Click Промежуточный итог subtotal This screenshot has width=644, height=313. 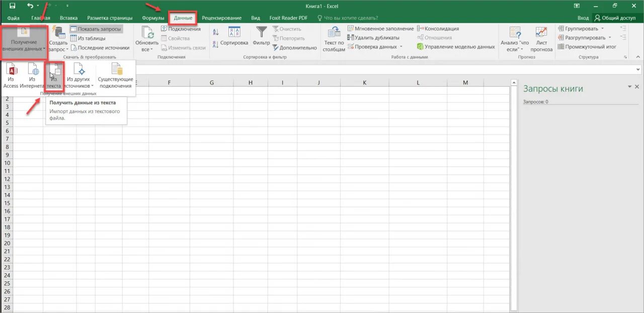(x=587, y=47)
